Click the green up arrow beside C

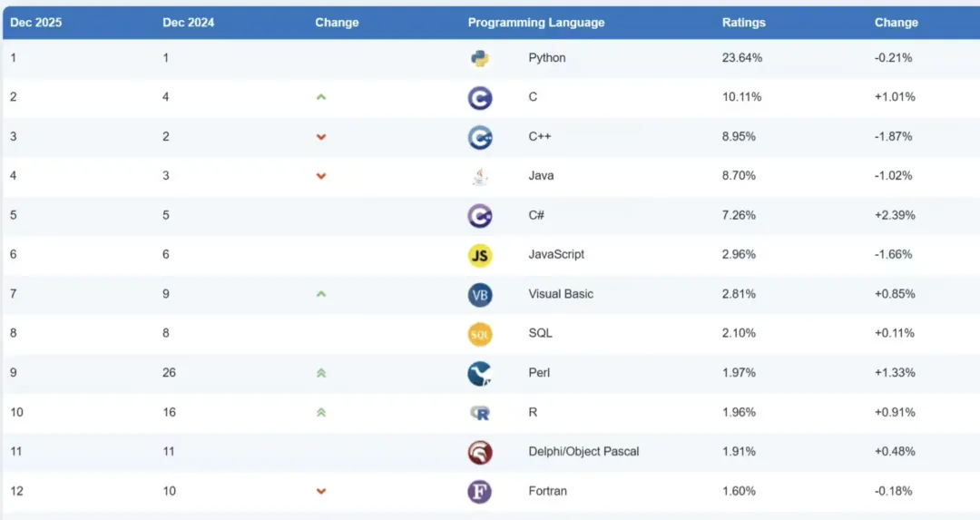[321, 97]
